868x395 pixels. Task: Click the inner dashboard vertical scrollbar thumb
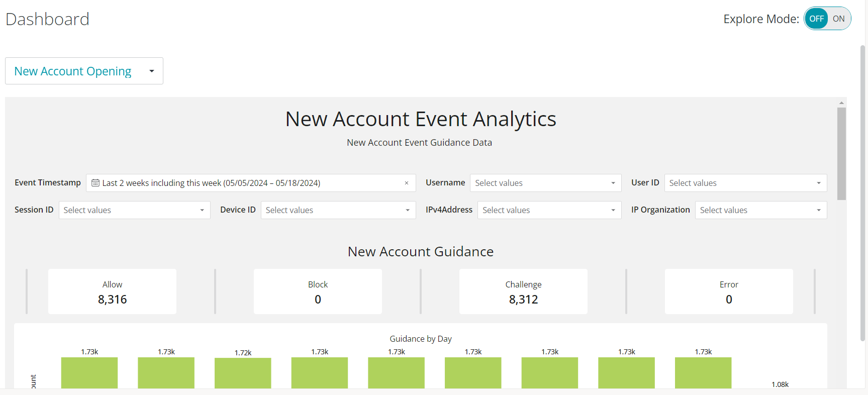tap(841, 153)
